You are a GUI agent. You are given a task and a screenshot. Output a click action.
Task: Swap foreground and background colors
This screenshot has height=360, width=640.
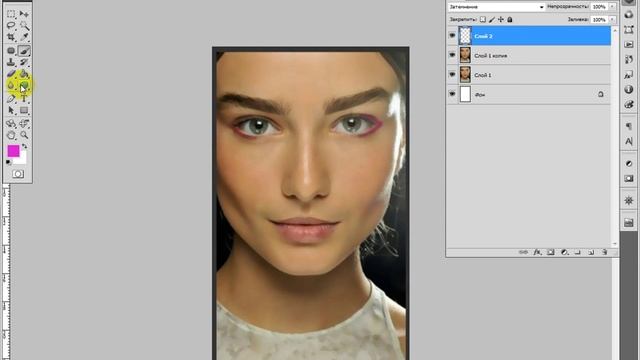[24, 146]
